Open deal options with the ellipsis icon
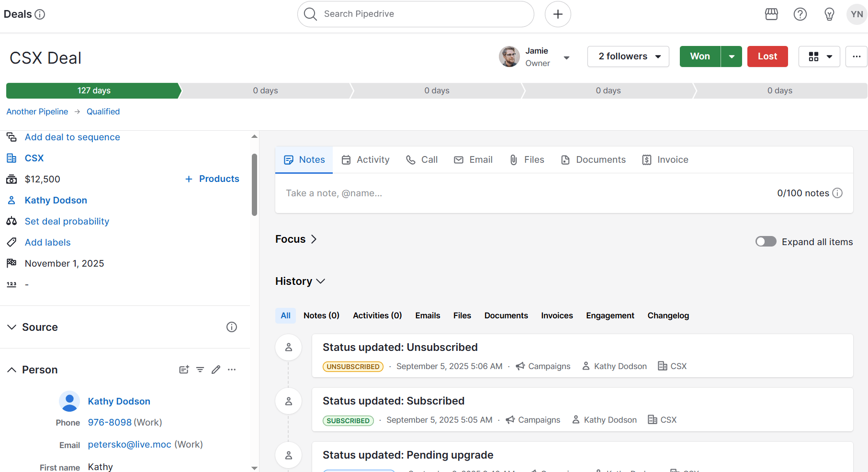Image resolution: width=868 pixels, height=472 pixels. (857, 56)
